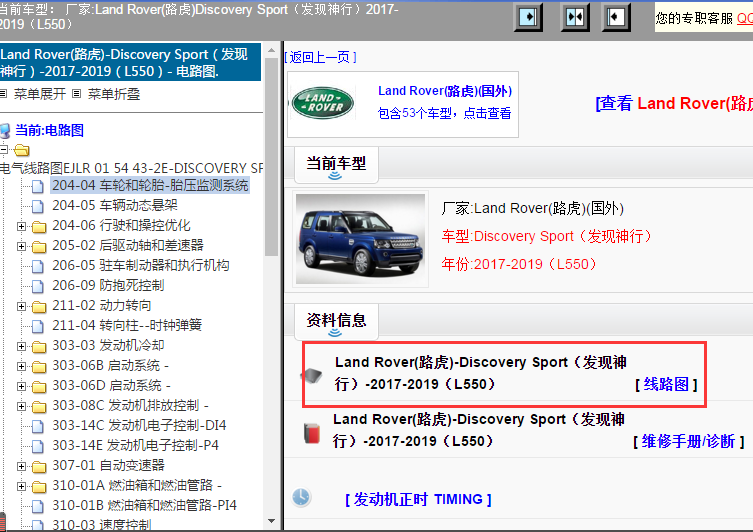The height and width of the screenshot is (532, 753).
Task: Open the 线路图 link
Action: [667, 384]
